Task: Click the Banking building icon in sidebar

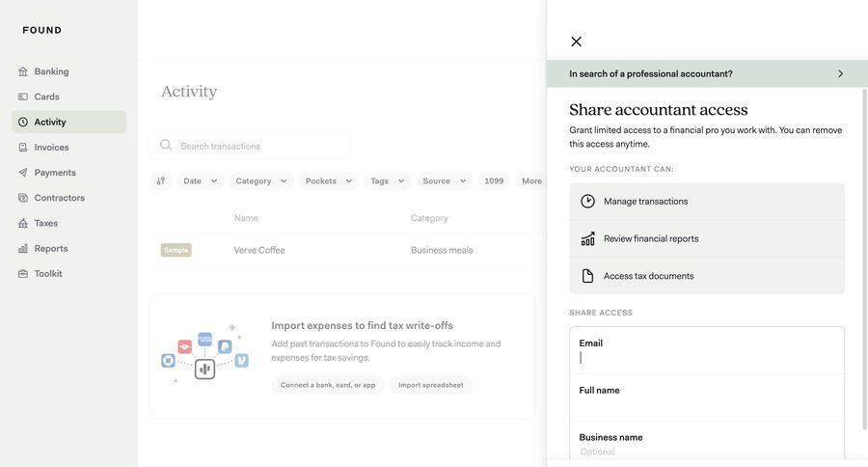Action: 23,71
